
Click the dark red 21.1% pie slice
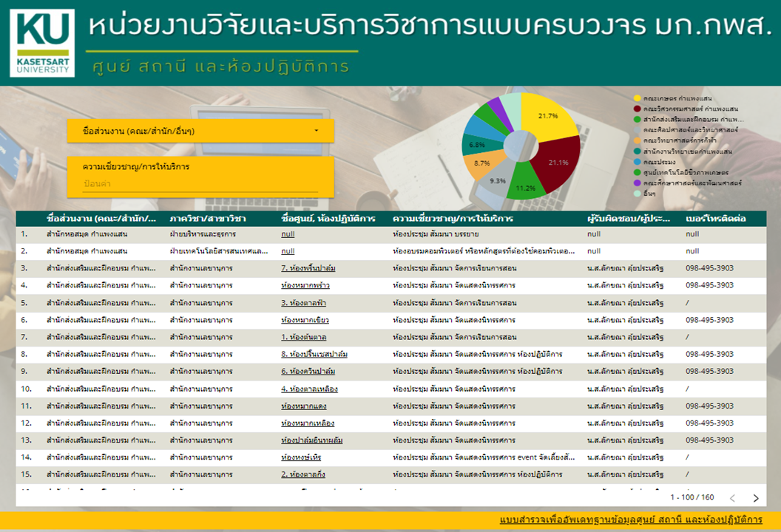coord(557,162)
